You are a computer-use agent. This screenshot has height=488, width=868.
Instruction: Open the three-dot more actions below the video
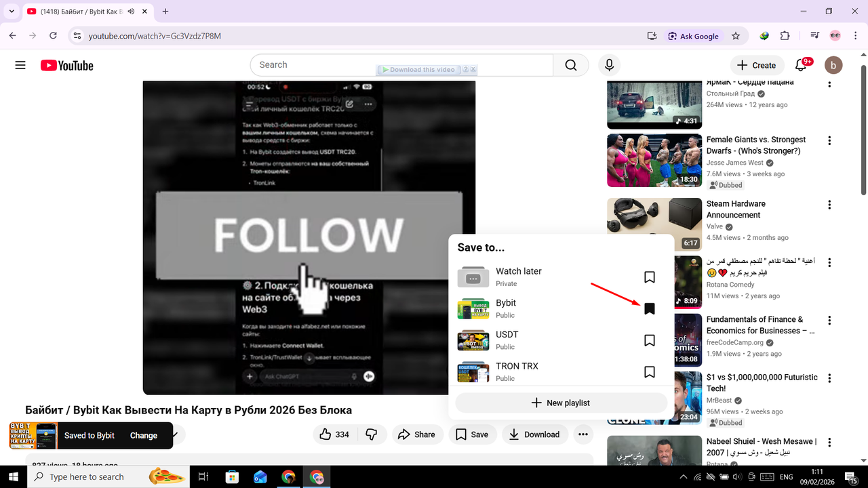tap(583, 434)
